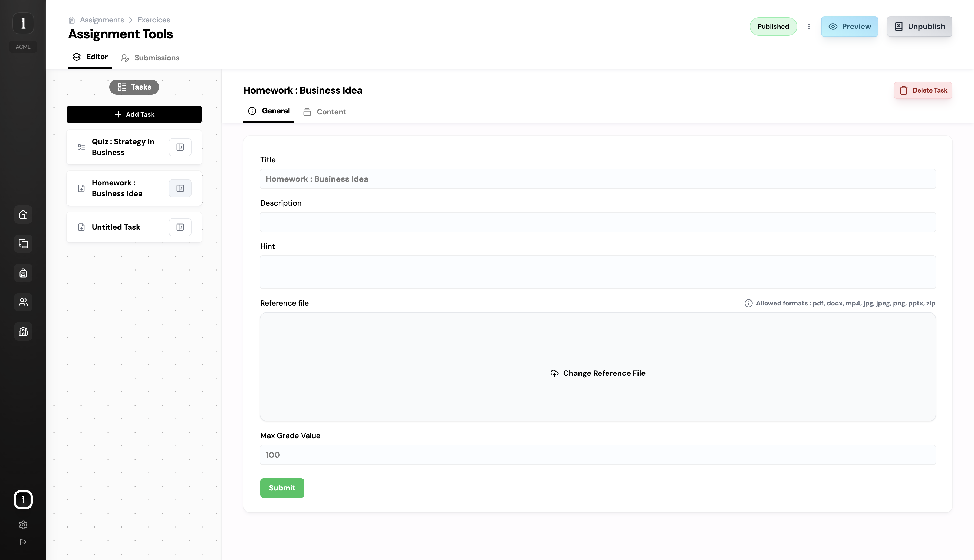Click the file icon on Homework task card
The width and height of the screenshot is (974, 560).
pyautogui.click(x=81, y=188)
